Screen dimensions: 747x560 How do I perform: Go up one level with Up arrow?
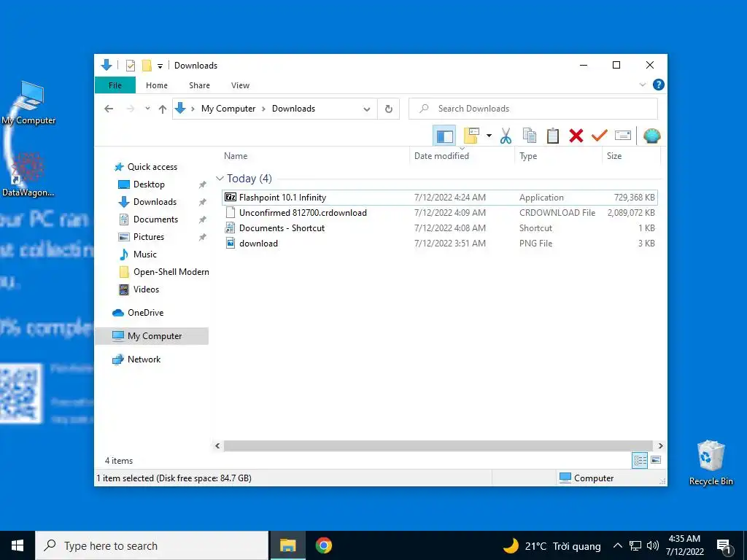pyautogui.click(x=163, y=109)
